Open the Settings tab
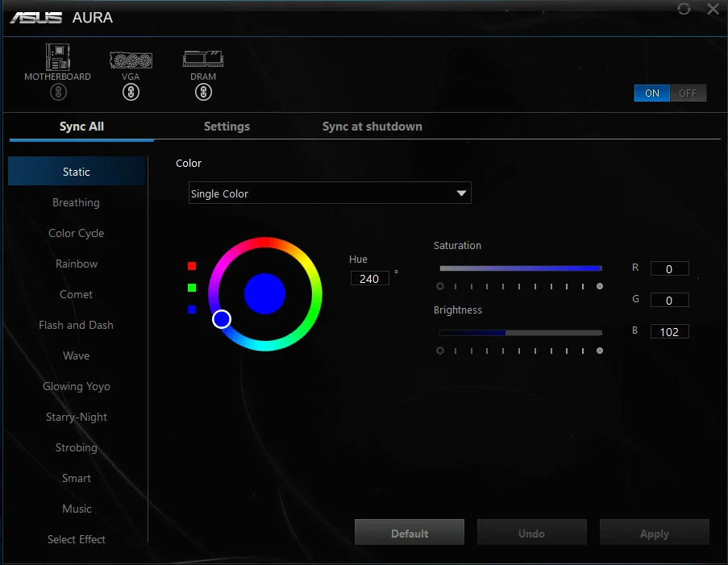 (x=227, y=127)
